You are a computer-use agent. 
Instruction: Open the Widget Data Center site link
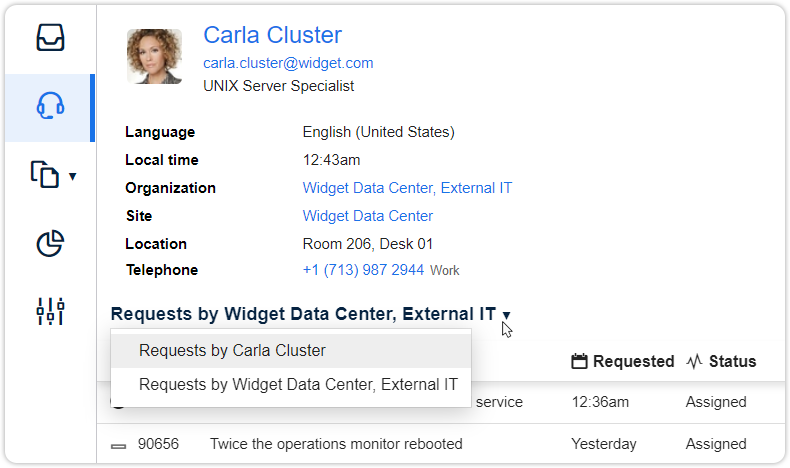368,216
